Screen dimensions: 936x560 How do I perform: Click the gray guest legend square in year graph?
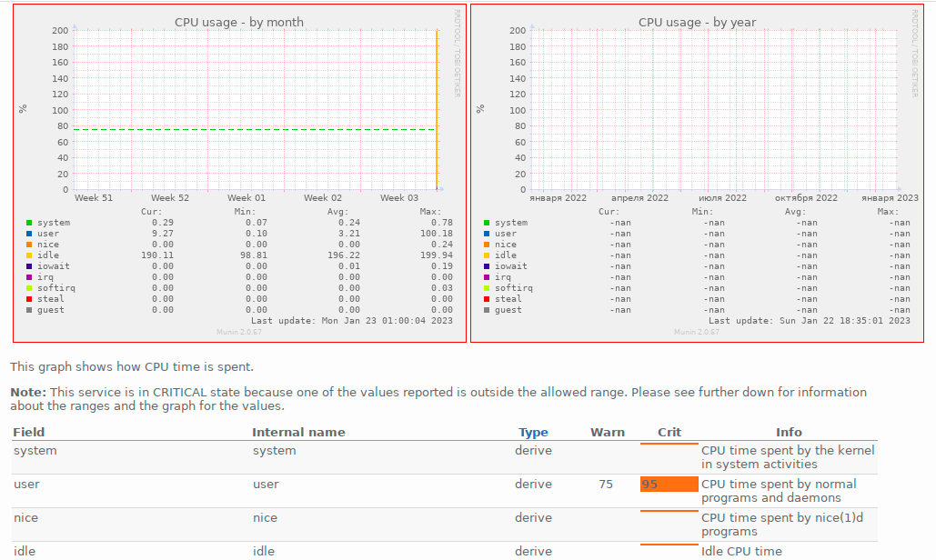(487, 310)
